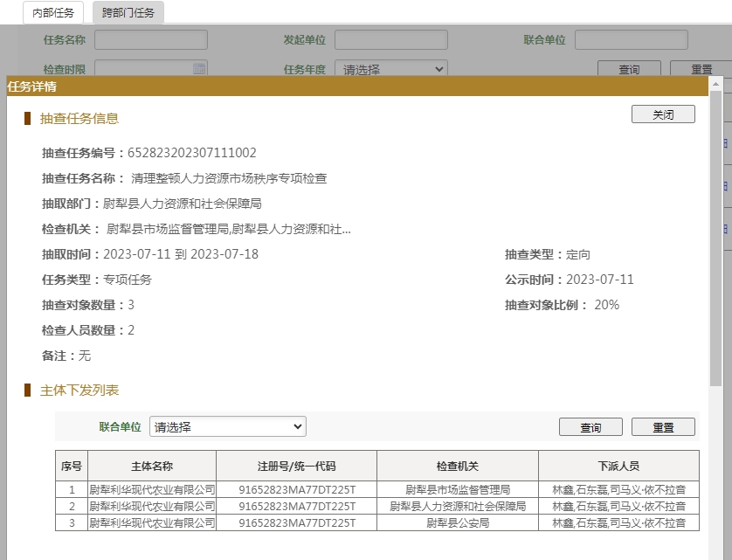The width and height of the screenshot is (732, 560).
Task: Close the task detail dialog with 关闭
Action: [663, 114]
